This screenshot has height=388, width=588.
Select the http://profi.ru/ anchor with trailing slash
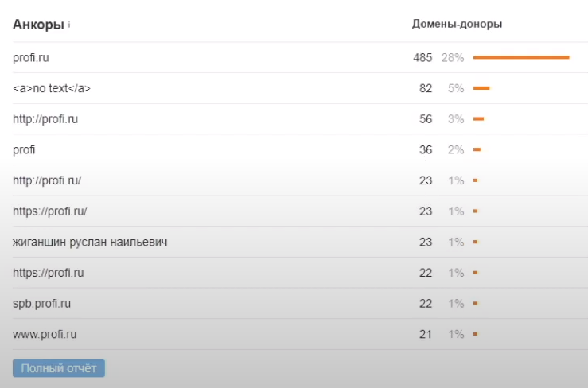47,180
